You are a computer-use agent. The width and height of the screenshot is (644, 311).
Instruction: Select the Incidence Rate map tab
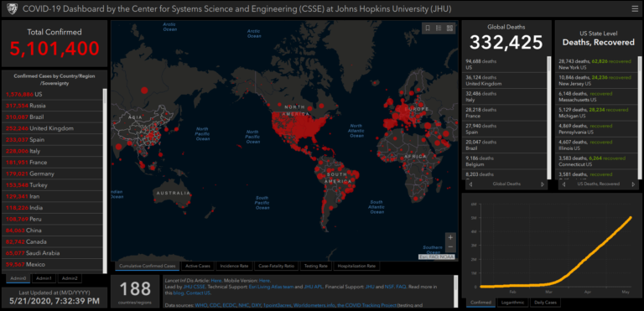pyautogui.click(x=234, y=267)
